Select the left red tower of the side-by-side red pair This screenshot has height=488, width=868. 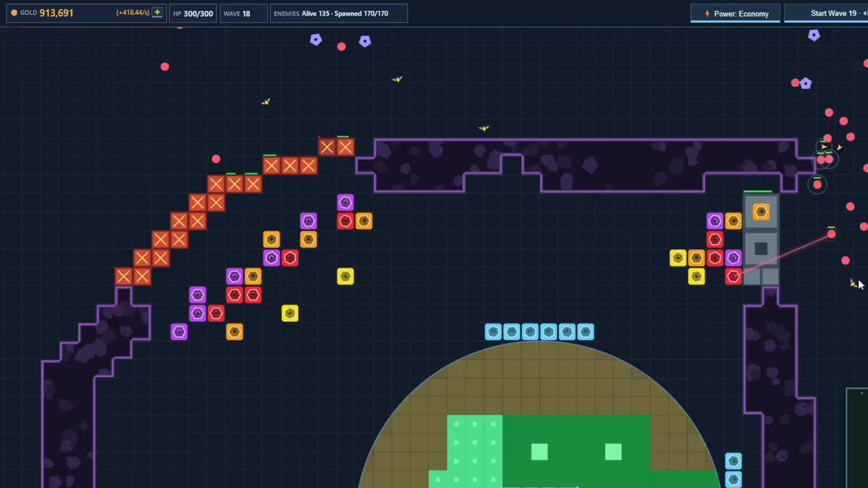click(234, 295)
